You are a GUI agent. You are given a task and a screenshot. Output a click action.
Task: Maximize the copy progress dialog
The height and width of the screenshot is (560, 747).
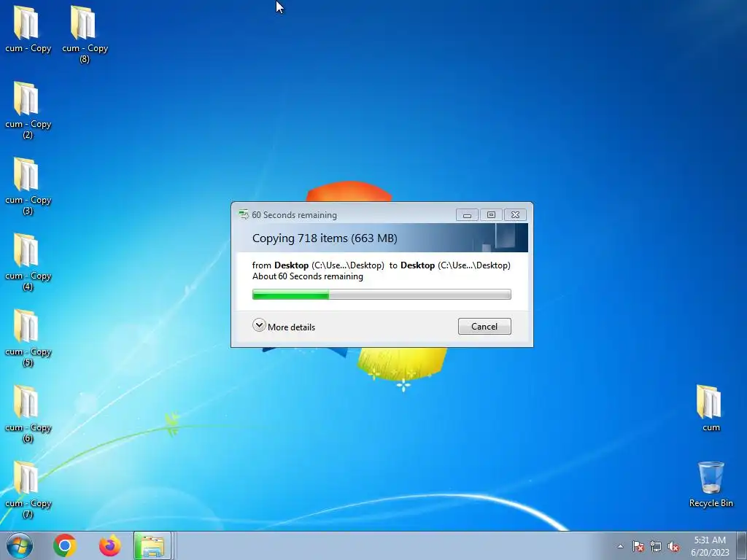tap(491, 215)
